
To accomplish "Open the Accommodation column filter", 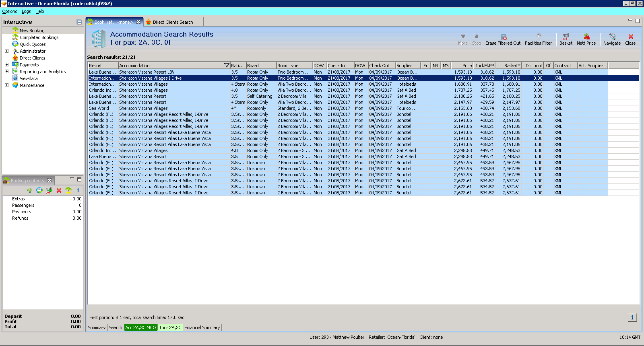I will [227, 65].
